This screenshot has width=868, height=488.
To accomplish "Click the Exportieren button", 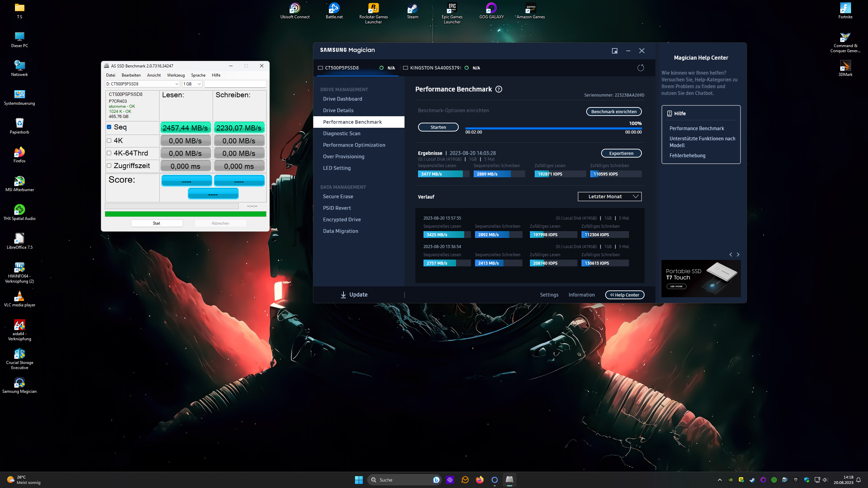I will [621, 153].
